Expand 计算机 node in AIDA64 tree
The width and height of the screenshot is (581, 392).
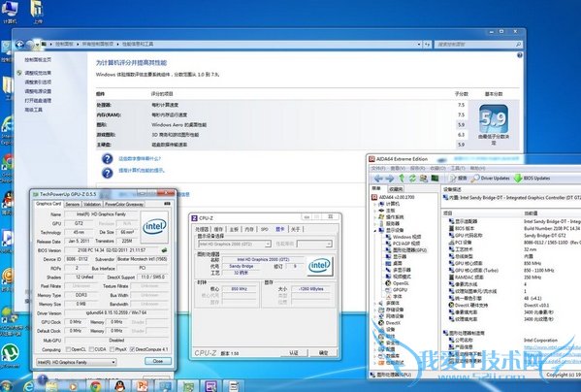[x=374, y=204]
